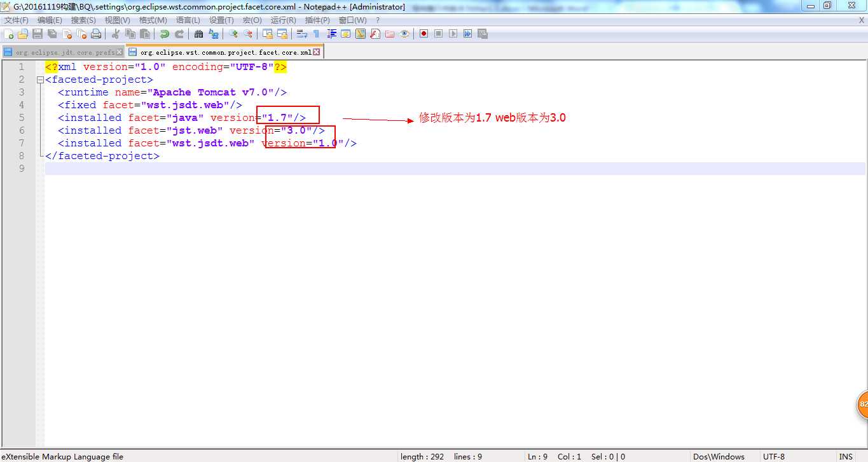Viewport: 868px width, 462px height.
Task: Click the Stop recording macro icon
Action: coord(438,34)
